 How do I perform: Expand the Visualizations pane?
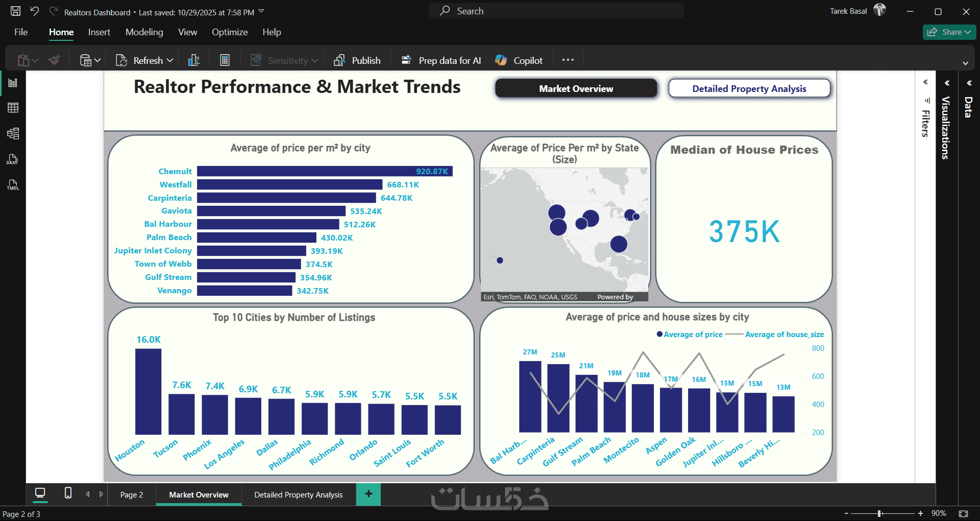pyautogui.click(x=947, y=83)
